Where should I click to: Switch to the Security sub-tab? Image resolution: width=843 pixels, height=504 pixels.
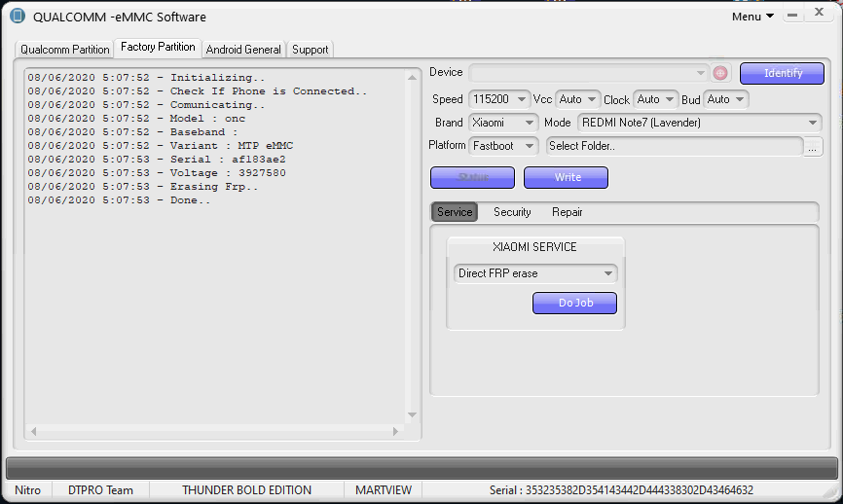click(x=512, y=212)
